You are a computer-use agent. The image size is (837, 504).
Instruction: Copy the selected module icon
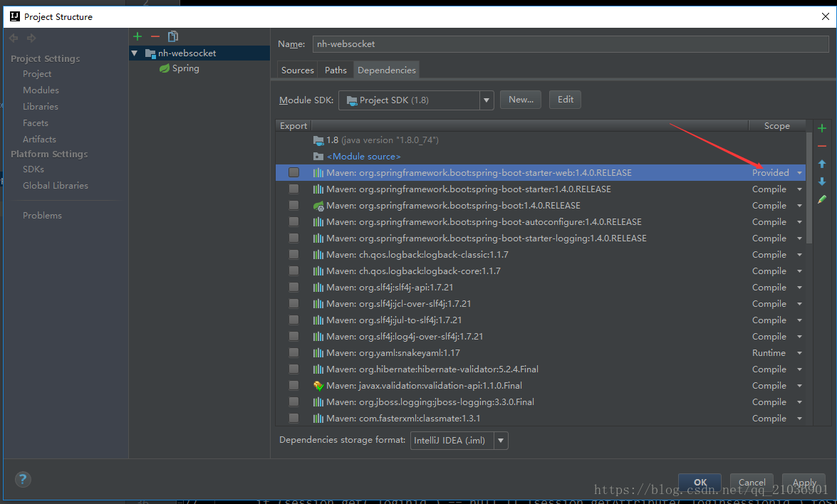point(172,36)
